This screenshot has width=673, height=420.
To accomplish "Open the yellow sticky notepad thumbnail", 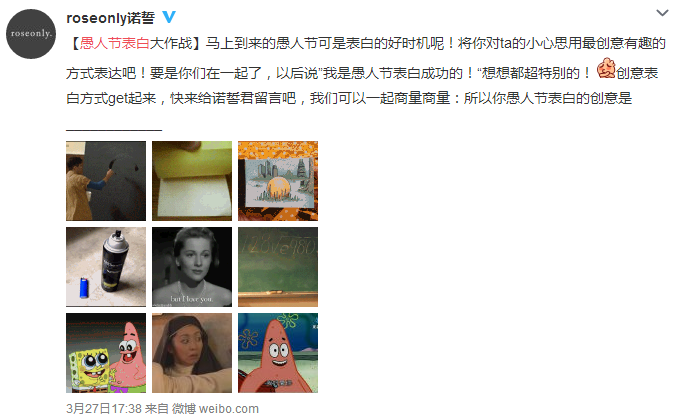I will click(x=192, y=181).
